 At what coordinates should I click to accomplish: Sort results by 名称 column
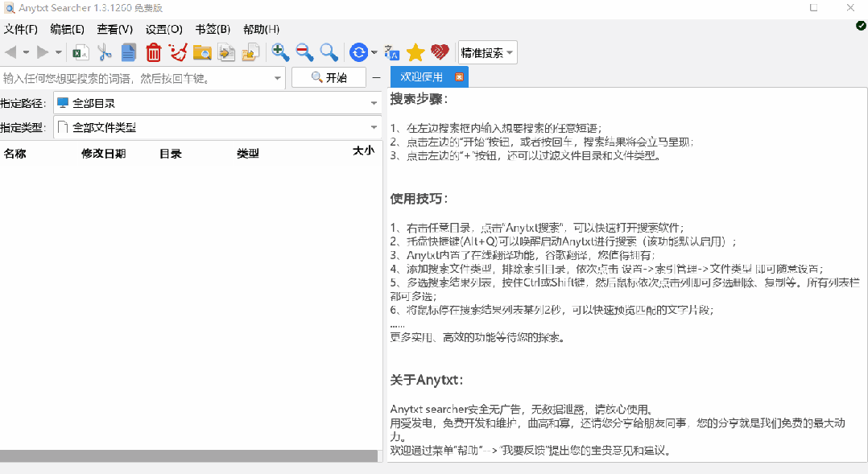(x=15, y=154)
